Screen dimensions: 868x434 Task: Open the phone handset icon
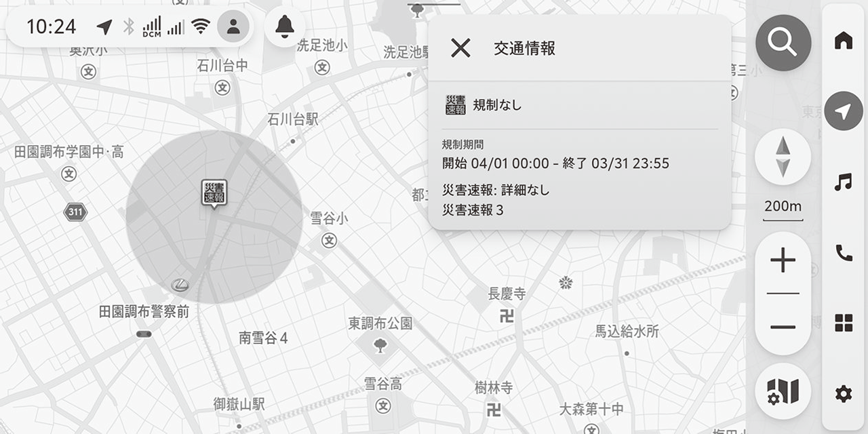(x=843, y=253)
